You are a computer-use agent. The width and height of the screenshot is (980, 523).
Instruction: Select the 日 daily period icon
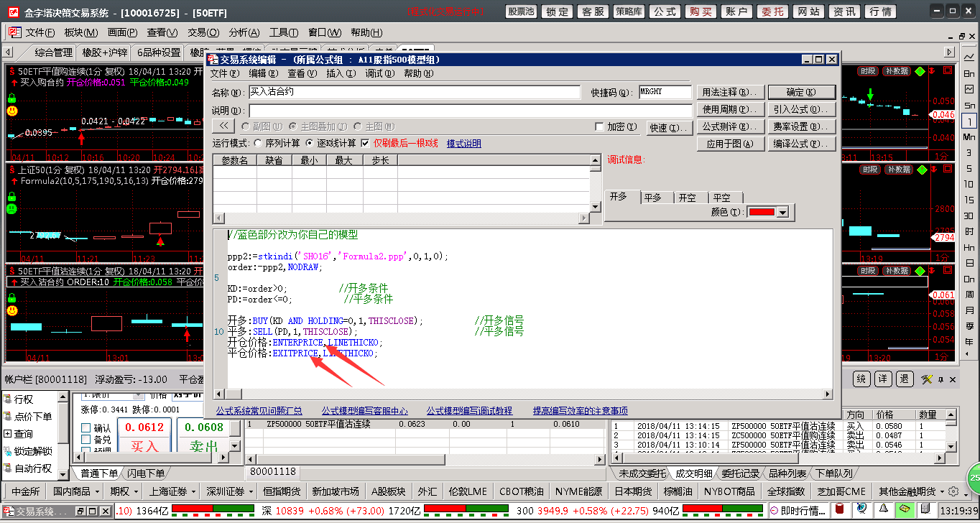[x=969, y=263]
